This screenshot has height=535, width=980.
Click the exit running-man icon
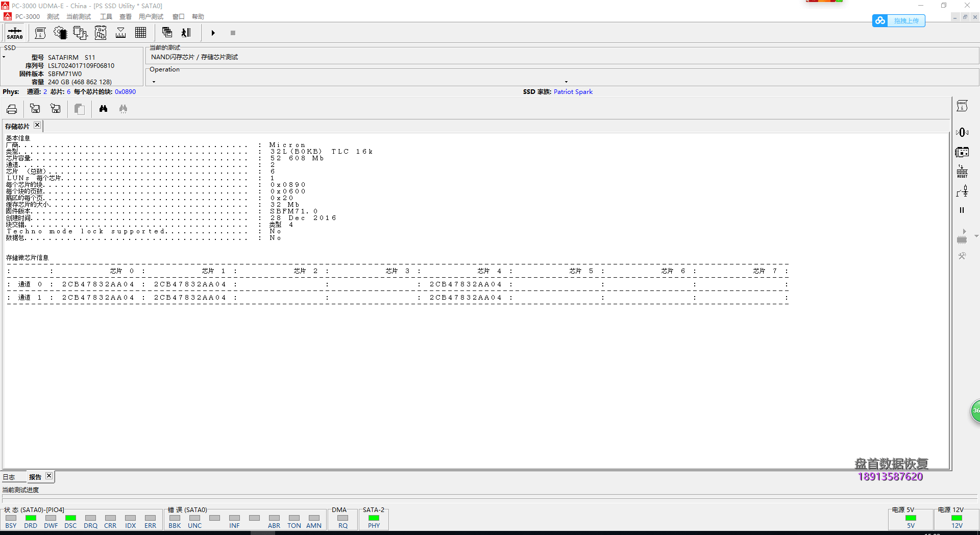point(186,33)
